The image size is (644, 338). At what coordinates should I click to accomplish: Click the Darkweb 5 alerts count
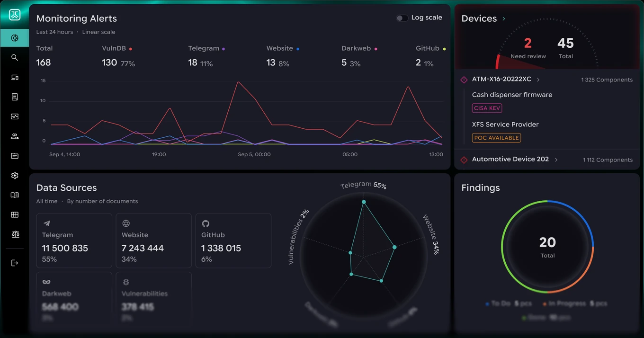(x=344, y=62)
